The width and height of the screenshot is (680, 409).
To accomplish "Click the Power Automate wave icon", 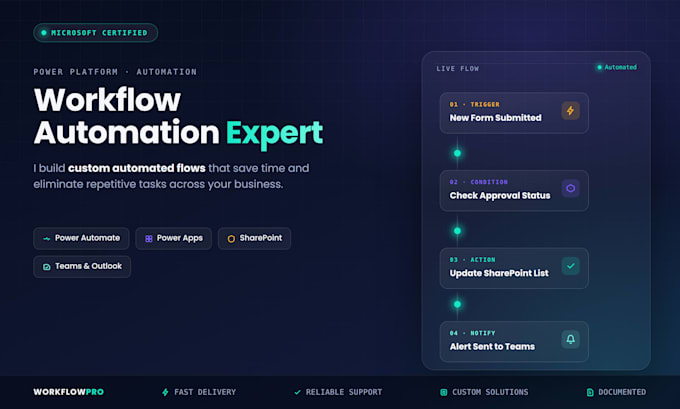I will 46,239.
